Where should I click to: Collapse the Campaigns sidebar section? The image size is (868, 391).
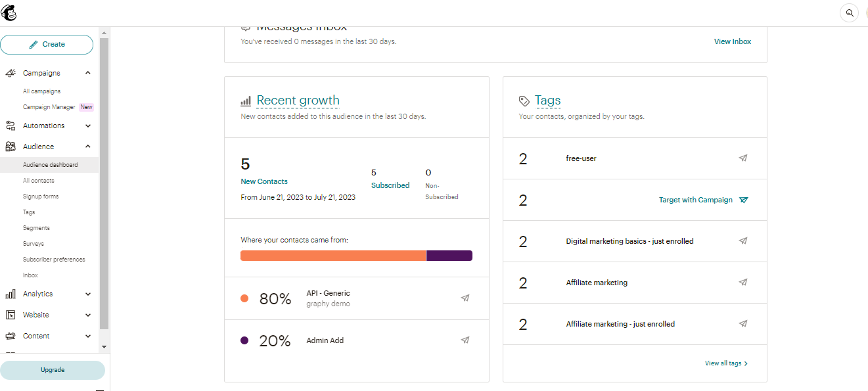pyautogui.click(x=88, y=73)
